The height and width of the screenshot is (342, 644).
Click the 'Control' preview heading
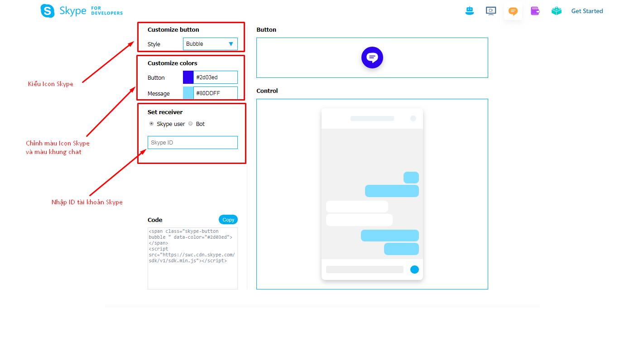(267, 91)
